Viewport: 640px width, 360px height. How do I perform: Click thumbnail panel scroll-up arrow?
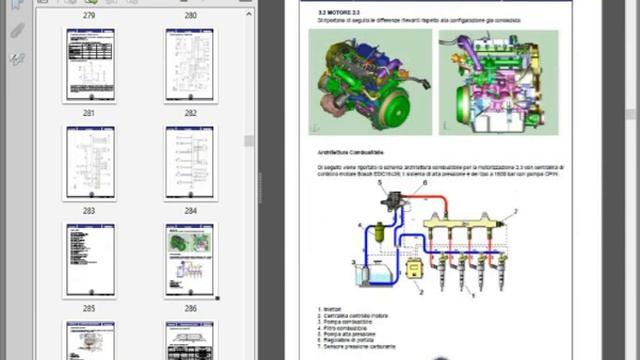(x=249, y=14)
